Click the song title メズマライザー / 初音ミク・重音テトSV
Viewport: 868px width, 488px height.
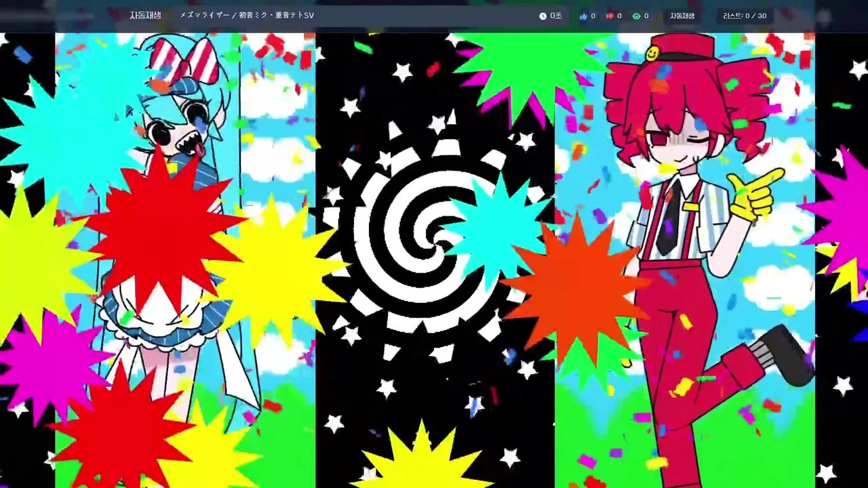pyautogui.click(x=247, y=15)
